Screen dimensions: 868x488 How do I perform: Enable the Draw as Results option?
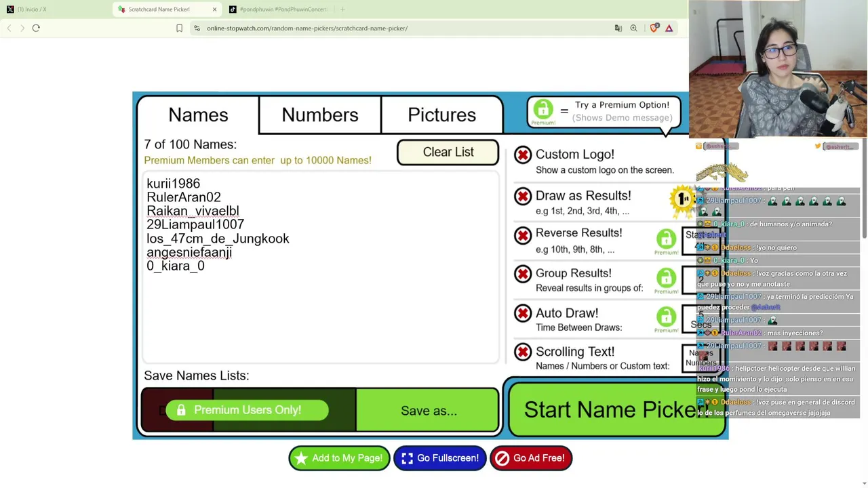tap(523, 197)
